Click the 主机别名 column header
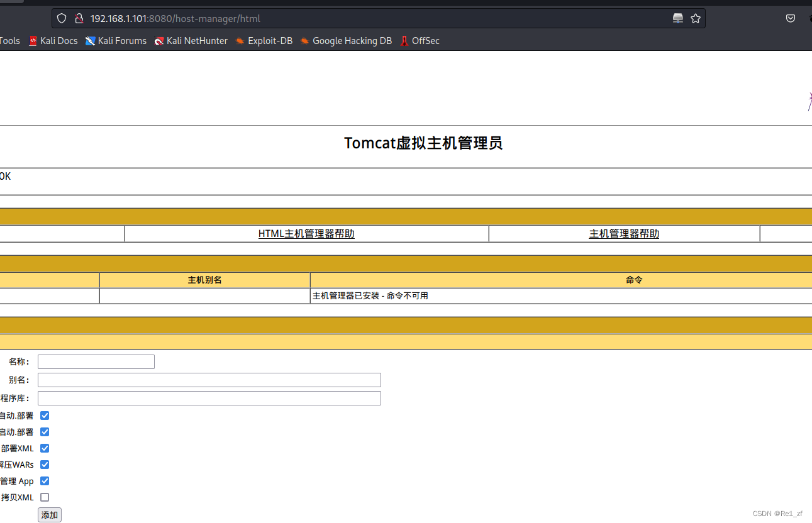The width and height of the screenshot is (812, 523). pos(205,280)
